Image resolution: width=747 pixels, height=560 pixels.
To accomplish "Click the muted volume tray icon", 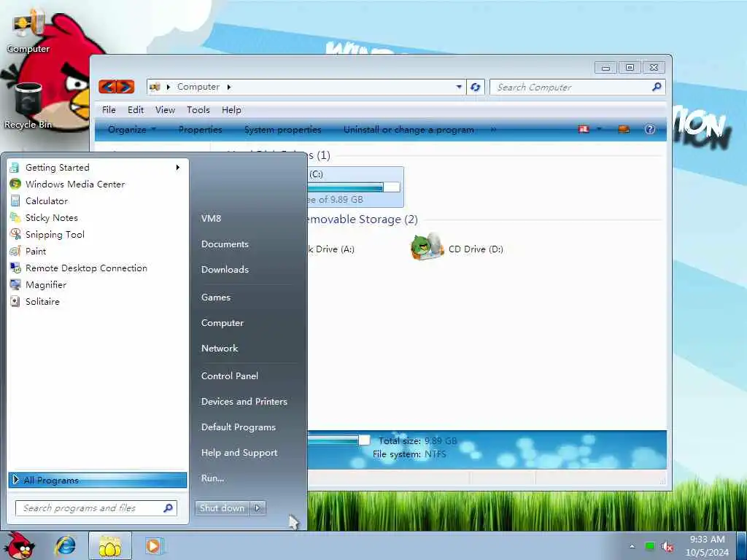I will point(667,546).
